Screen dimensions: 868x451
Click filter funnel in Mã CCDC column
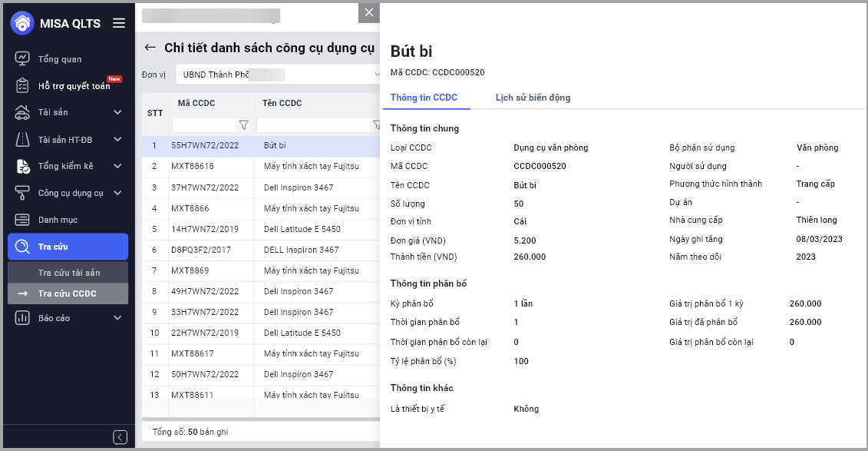[x=244, y=124]
